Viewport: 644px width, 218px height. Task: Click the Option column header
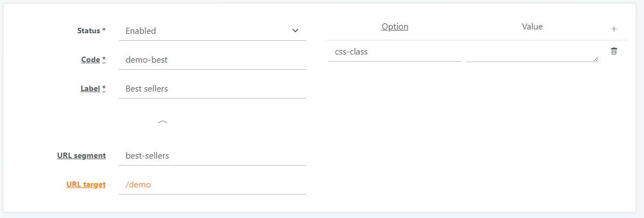tap(394, 27)
